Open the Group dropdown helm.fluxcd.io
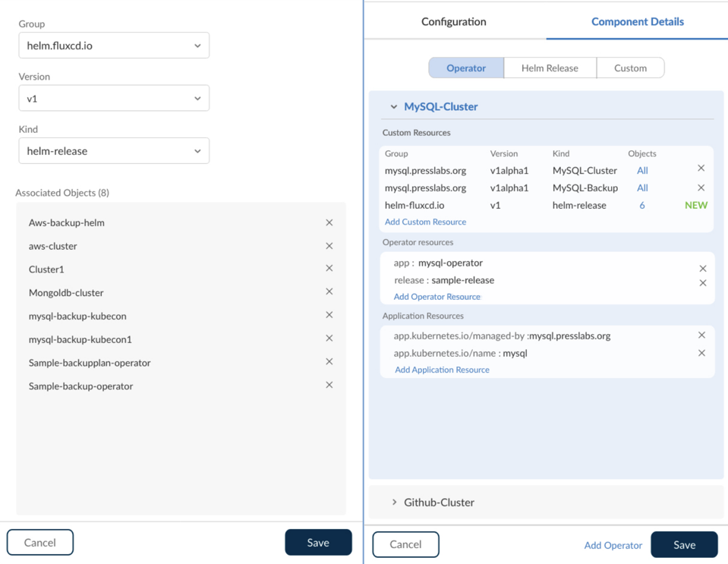Image resolution: width=728 pixels, height=564 pixels. click(x=114, y=46)
